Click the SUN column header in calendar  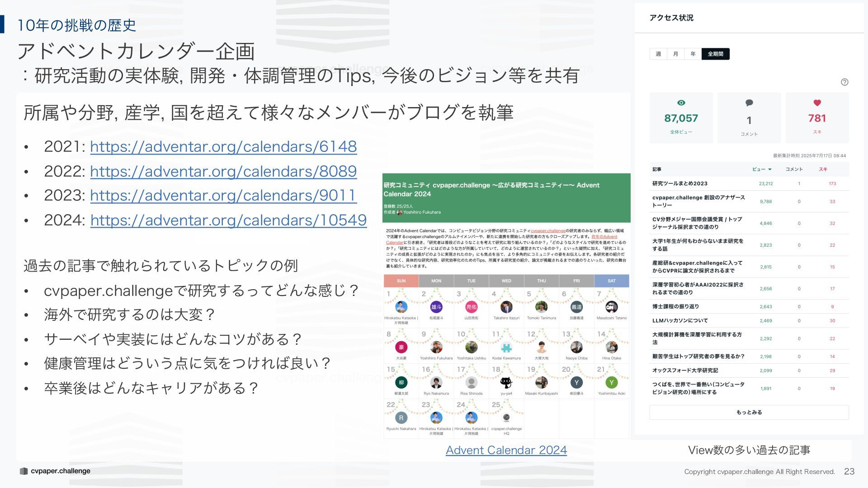pyautogui.click(x=401, y=281)
